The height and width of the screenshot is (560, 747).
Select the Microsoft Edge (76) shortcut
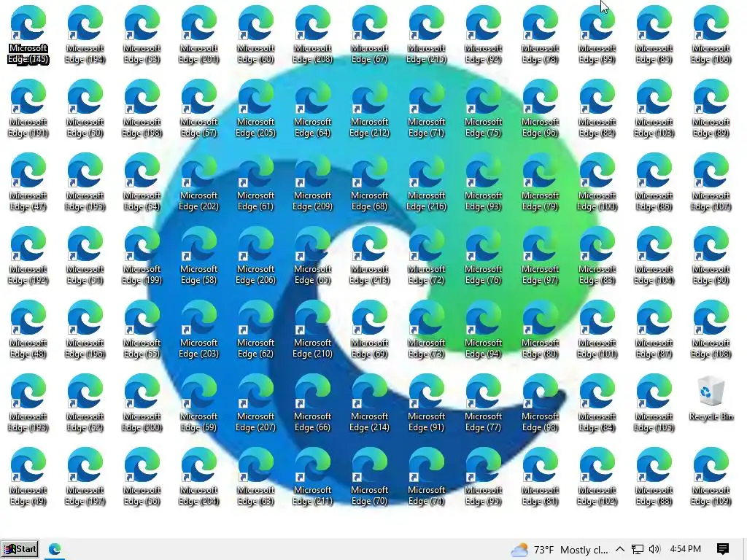point(483,256)
